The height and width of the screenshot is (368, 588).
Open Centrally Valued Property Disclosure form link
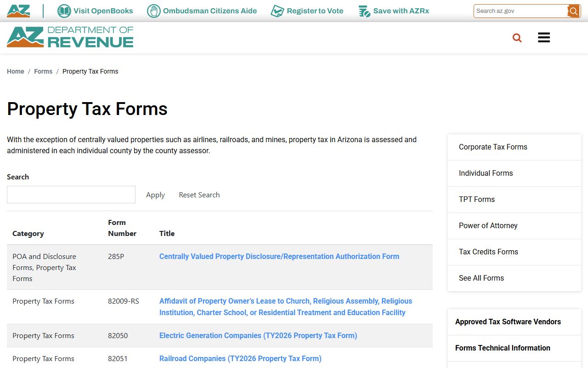(x=279, y=257)
